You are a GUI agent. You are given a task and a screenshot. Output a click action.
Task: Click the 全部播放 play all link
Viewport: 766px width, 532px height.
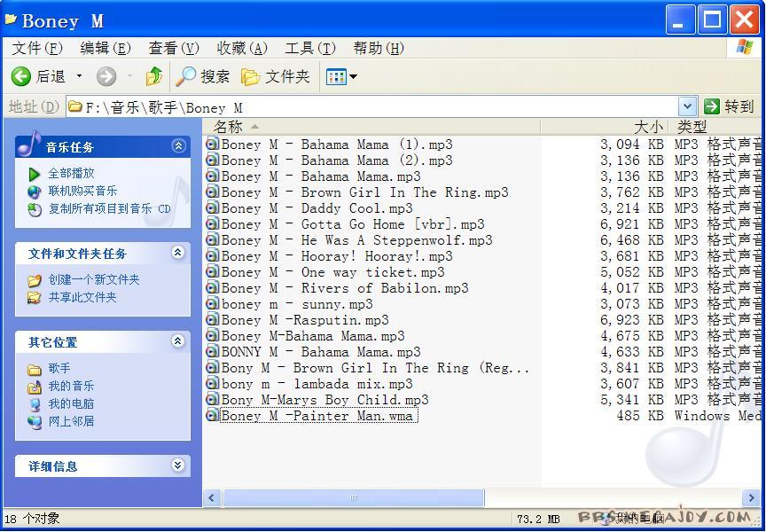pos(71,174)
